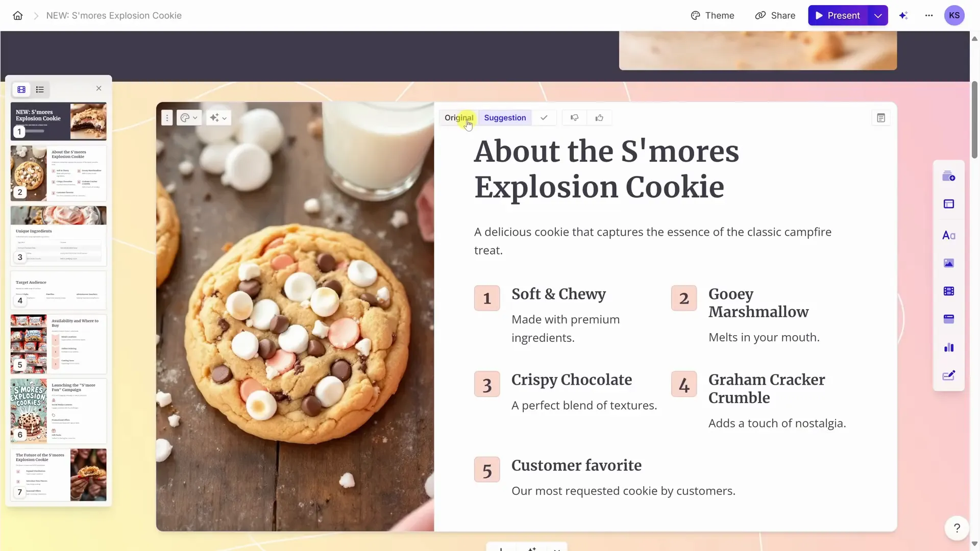Accept suggestion with the checkmark
This screenshot has width=980, height=551.
coord(544,118)
